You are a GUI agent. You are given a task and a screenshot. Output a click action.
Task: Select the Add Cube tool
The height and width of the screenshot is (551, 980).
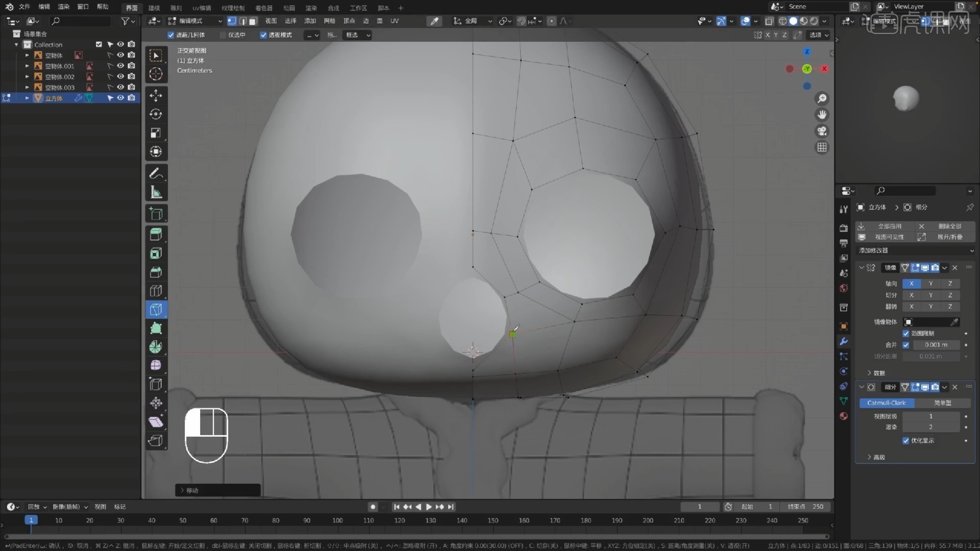[x=156, y=214]
